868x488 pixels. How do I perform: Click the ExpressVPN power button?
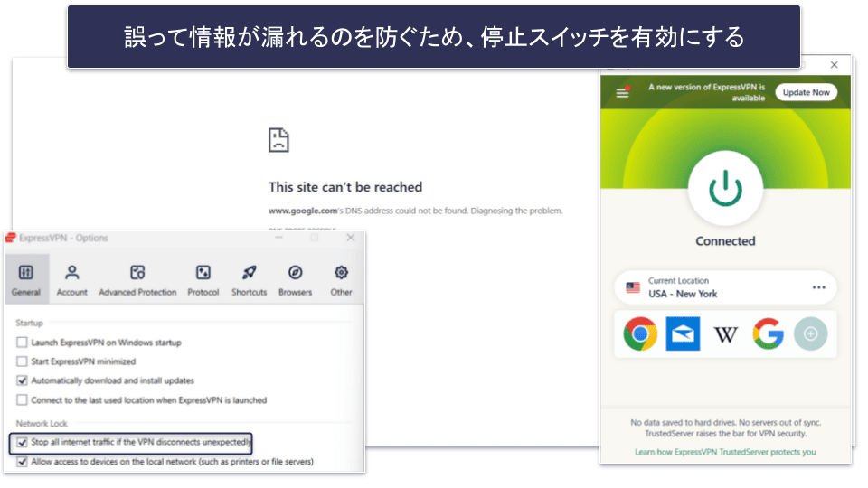pos(725,189)
